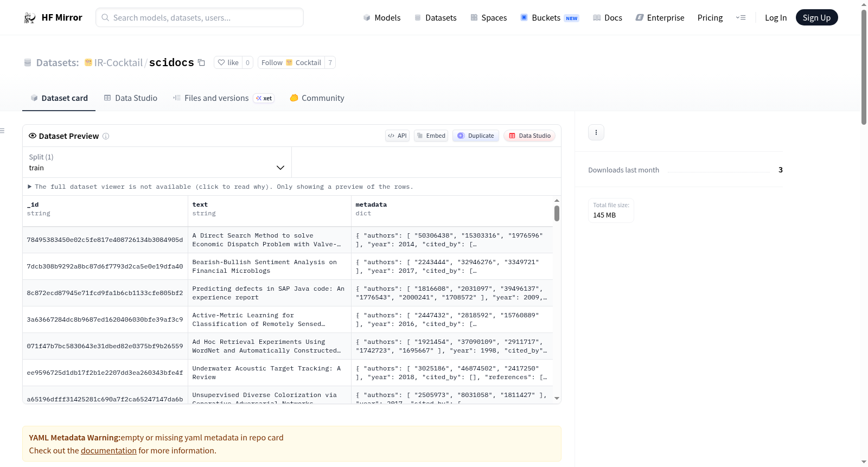The image size is (868, 467).
Task: Like the scidocs dataset
Action: point(228,62)
